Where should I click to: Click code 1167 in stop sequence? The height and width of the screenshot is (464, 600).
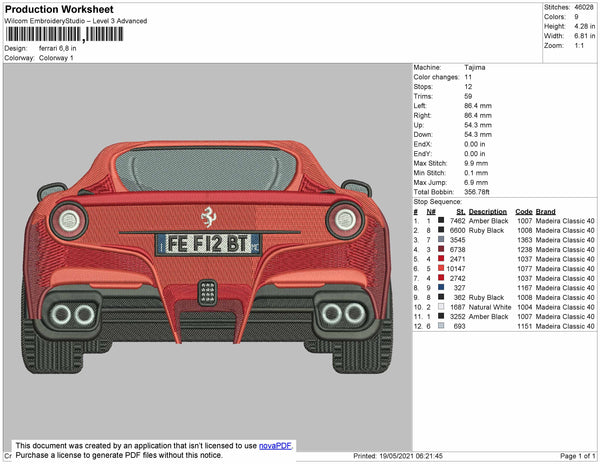click(525, 288)
